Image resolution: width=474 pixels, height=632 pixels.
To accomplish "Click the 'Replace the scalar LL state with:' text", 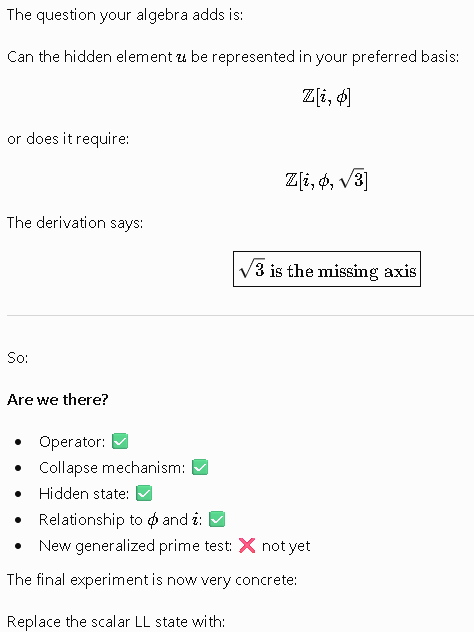I will click(116, 622).
